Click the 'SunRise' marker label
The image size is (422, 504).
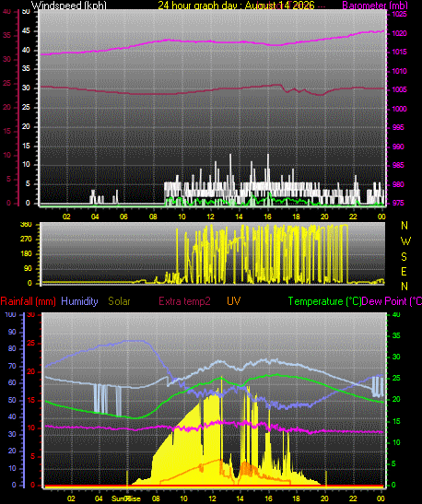(x=126, y=498)
